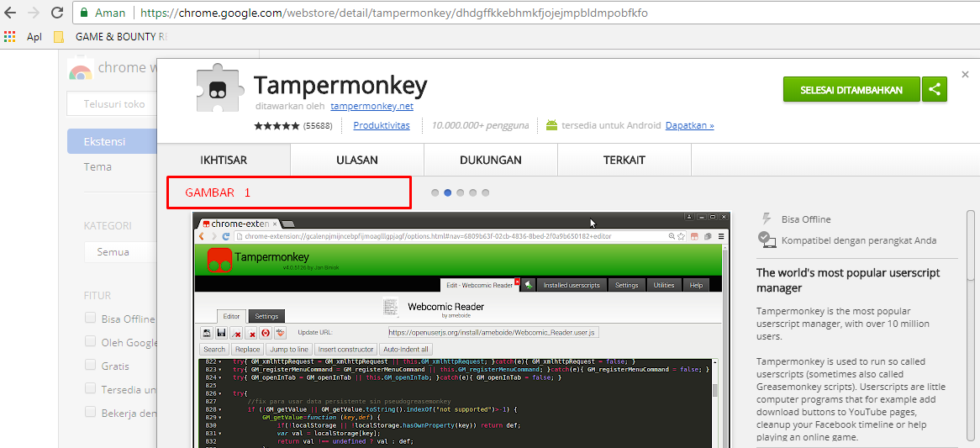Viewport: 980px width, 448px height.
Task: Click the Telusuri toko search field
Action: [x=112, y=104]
